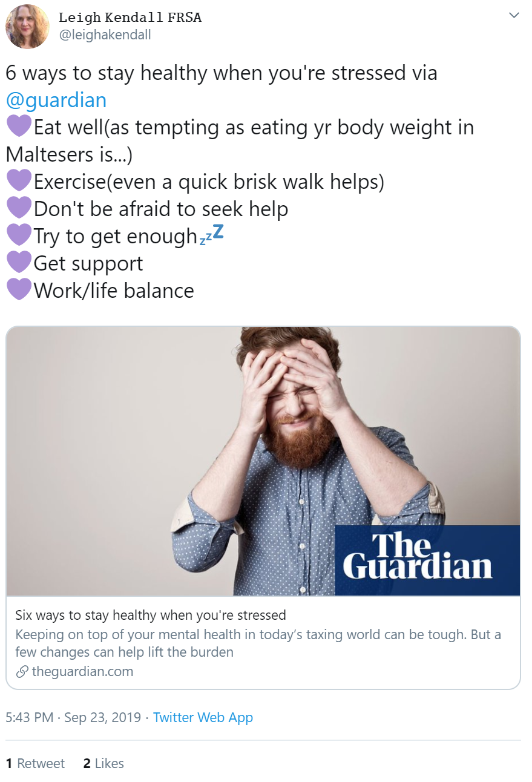Open the theguardian.com domain link in card
The image size is (532, 782).
[x=82, y=671]
